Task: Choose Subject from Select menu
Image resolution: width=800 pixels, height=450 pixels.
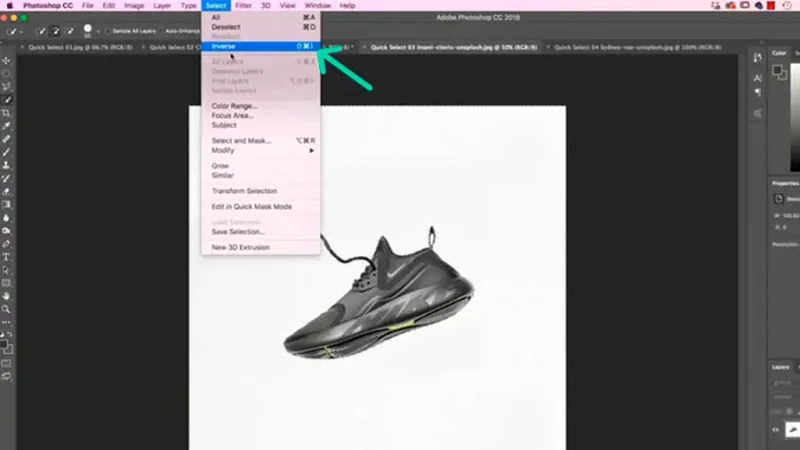Action: click(x=261, y=125)
